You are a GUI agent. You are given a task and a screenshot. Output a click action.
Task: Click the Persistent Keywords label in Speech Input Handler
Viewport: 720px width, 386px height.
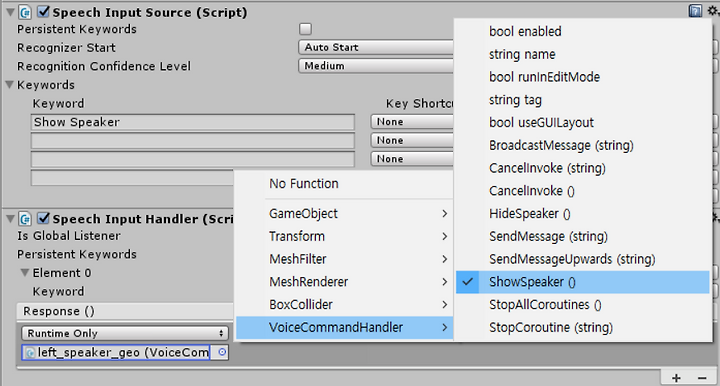pos(77,254)
